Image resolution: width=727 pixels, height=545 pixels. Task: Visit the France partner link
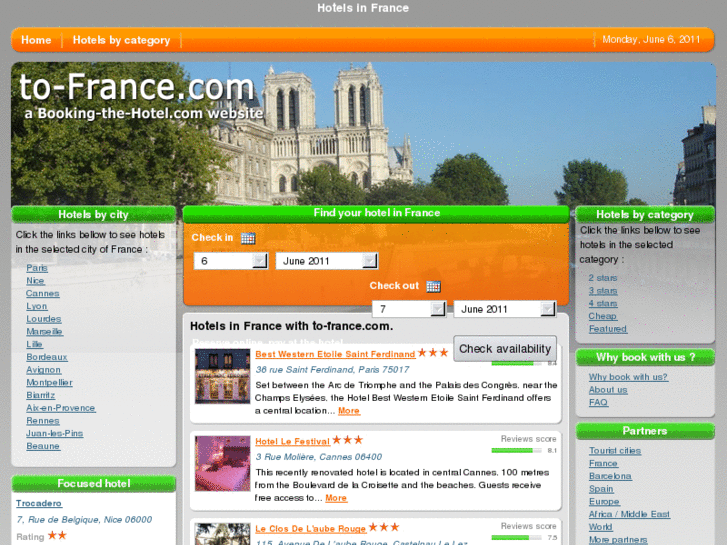click(603, 463)
